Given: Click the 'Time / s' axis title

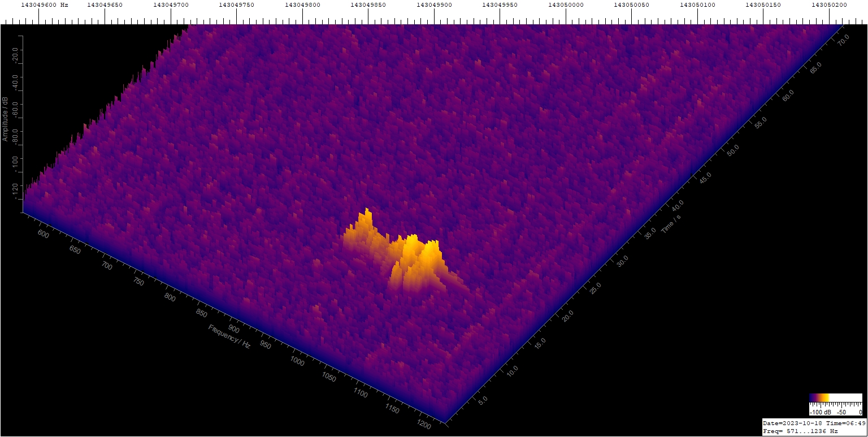Looking at the screenshot, I should point(671,224).
